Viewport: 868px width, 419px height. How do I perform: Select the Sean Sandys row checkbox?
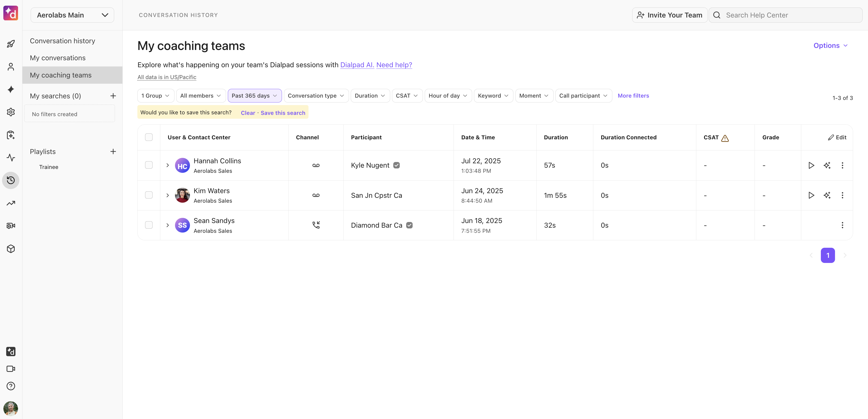coord(149,225)
